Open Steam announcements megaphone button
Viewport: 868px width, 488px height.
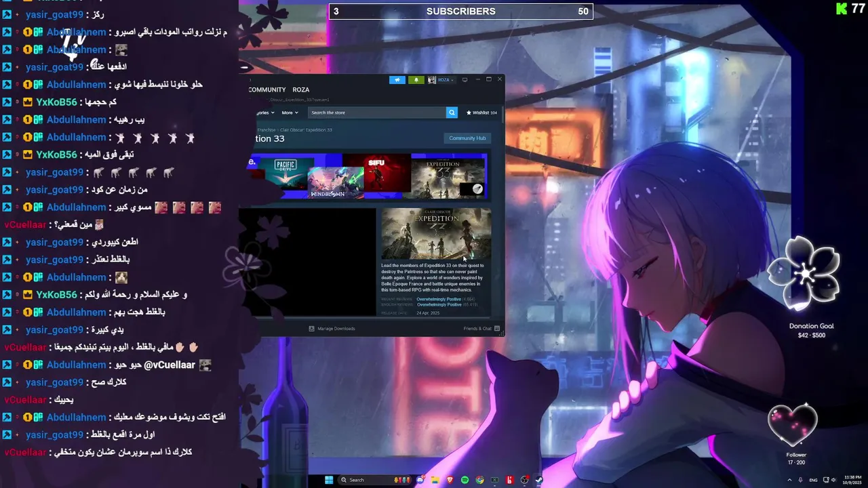pyautogui.click(x=397, y=80)
